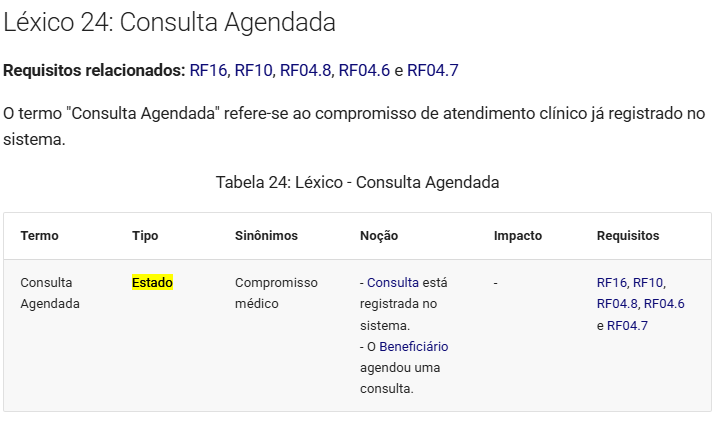Screen dimensions: 719x432
Task: Click RF04.6 link in Requisitos relacionados line
Action: coord(364,70)
